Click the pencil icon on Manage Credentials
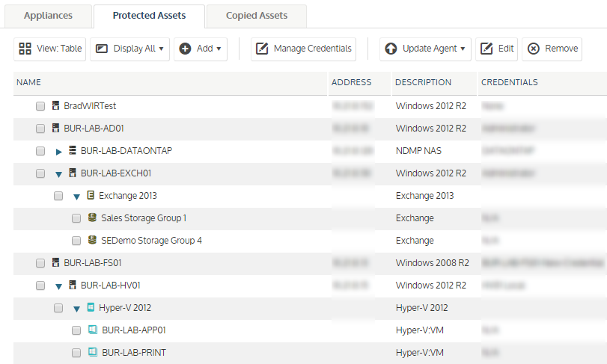The image size is (607, 364). click(262, 49)
